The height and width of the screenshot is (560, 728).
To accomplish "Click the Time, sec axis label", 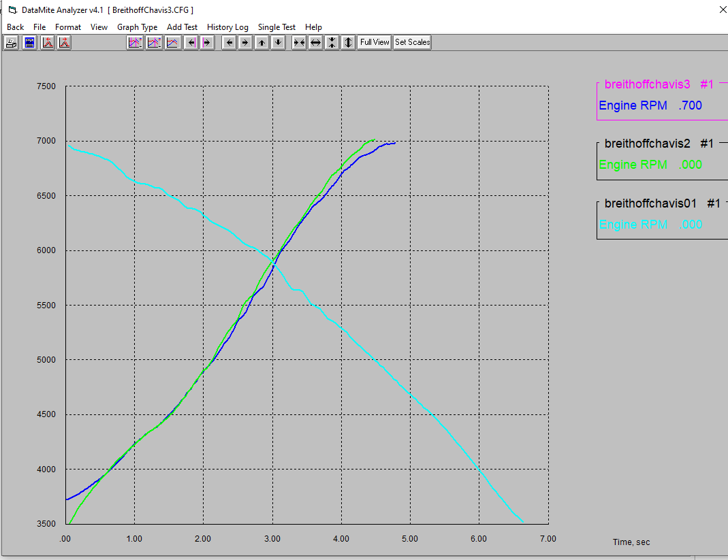I will 631,542.
